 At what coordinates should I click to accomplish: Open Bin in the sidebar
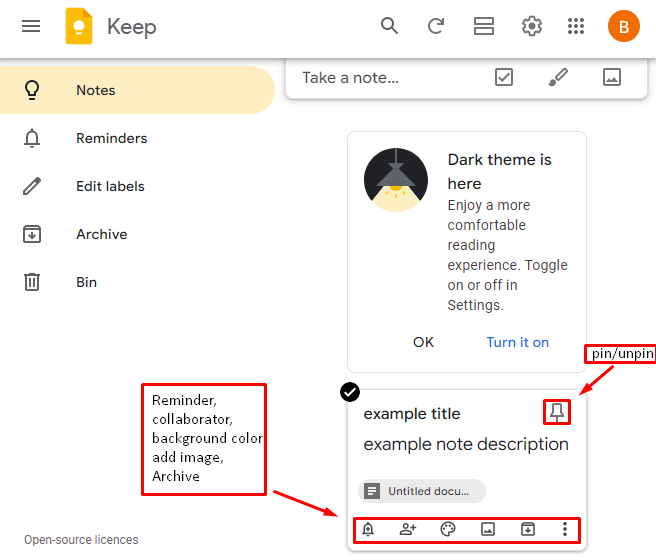tap(137, 282)
